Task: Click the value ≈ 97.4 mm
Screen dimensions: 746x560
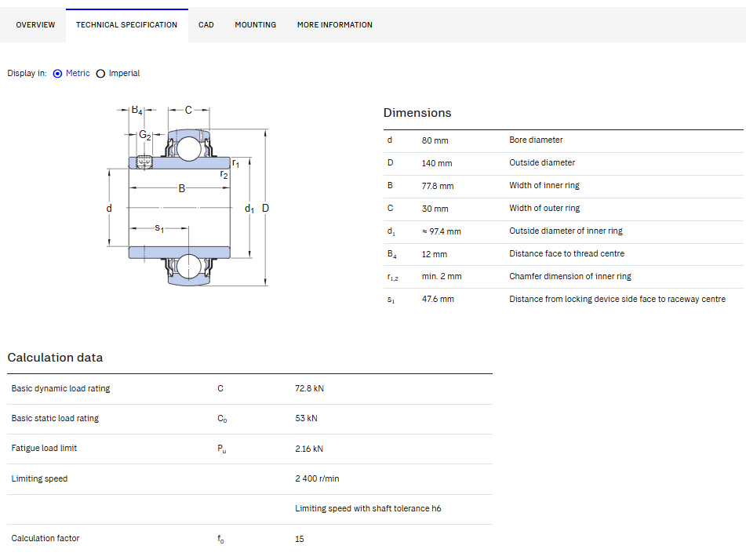Action: click(x=442, y=231)
